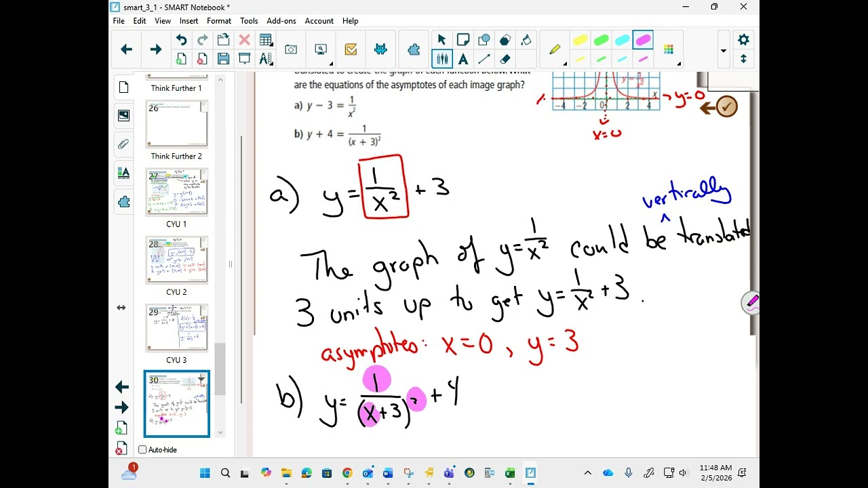This screenshot has height=488, width=868.
Task: Select the Think Further 2 page thumbnail
Action: click(x=176, y=125)
